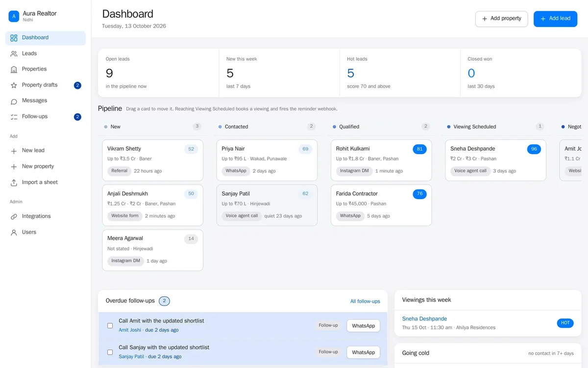The height and width of the screenshot is (368, 588).
Task: Open the Anjali Deshmukh lead card
Action: click(152, 205)
